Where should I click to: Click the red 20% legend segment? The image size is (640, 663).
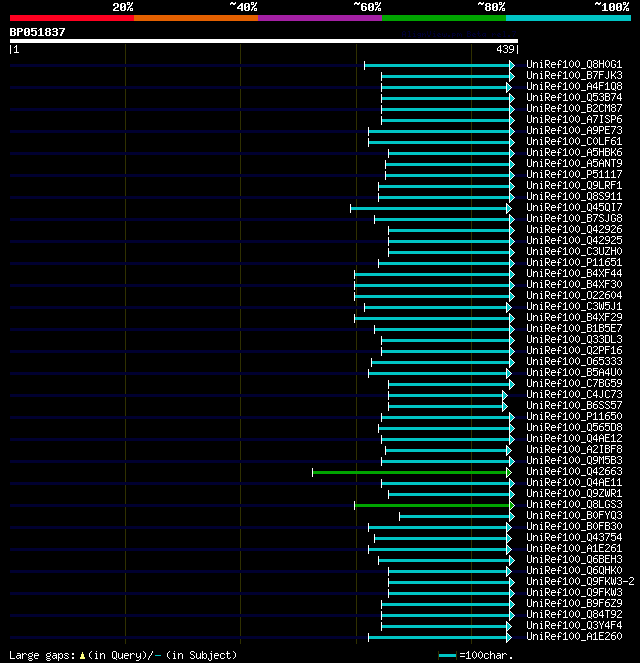tap(72, 18)
